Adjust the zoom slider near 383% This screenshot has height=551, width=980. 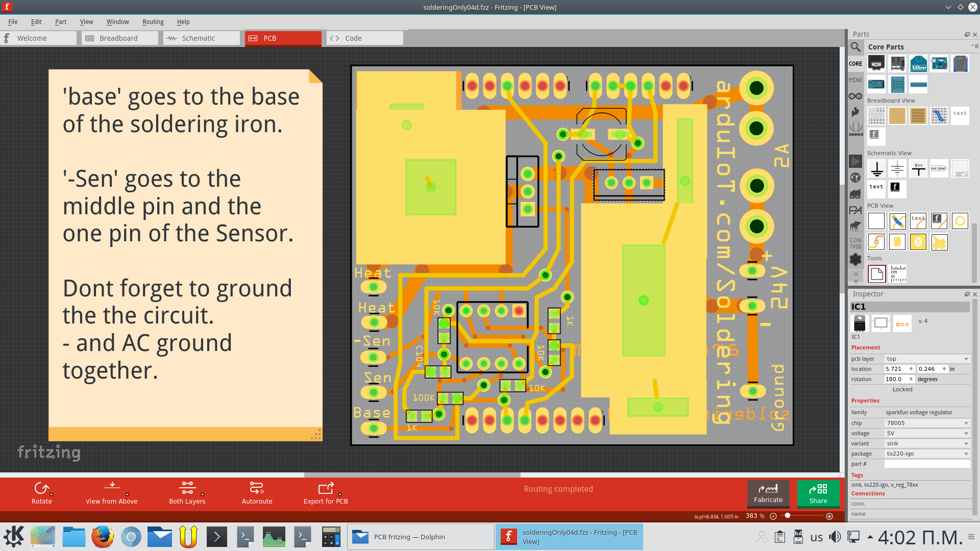(788, 516)
